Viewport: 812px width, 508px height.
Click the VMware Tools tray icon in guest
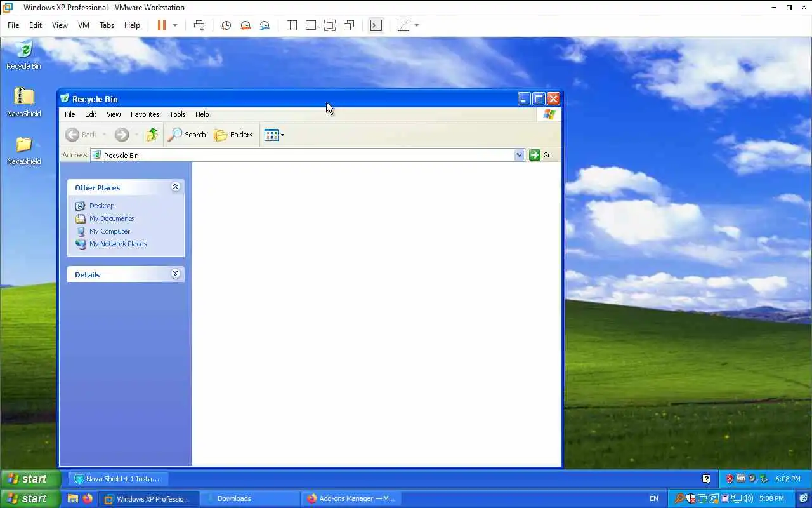pyautogui.click(x=740, y=479)
